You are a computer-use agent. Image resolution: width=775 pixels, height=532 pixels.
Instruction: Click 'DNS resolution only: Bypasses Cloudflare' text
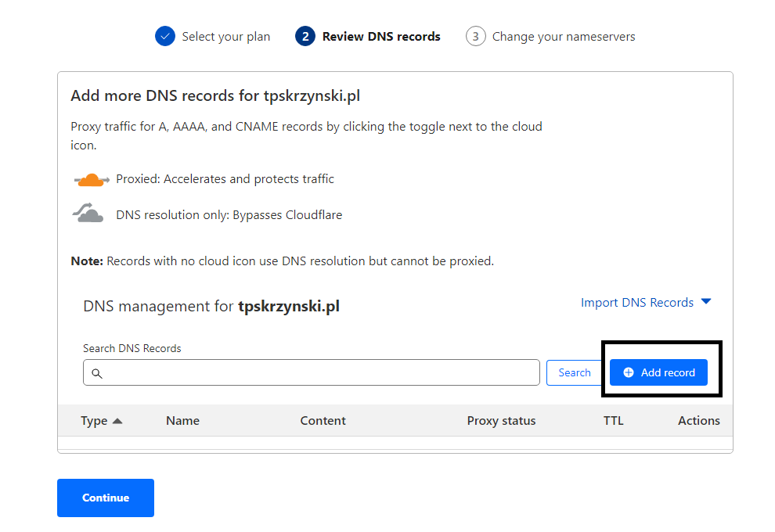click(x=229, y=215)
